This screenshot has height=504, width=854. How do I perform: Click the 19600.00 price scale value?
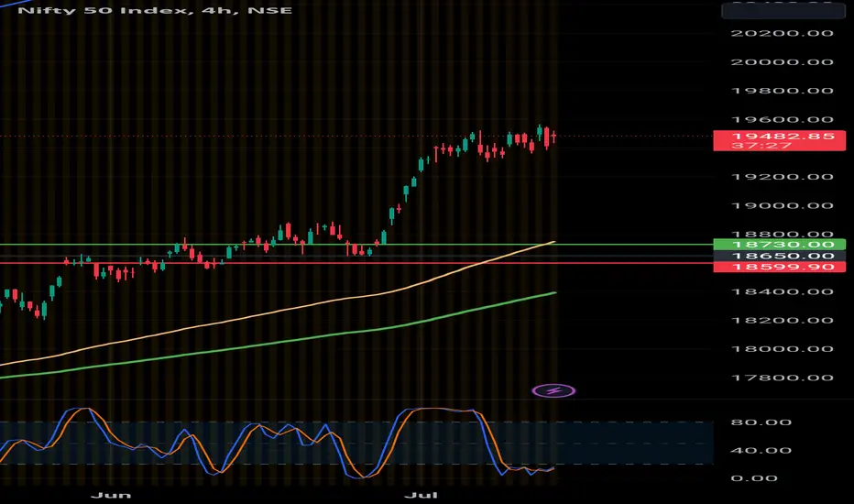click(783, 119)
